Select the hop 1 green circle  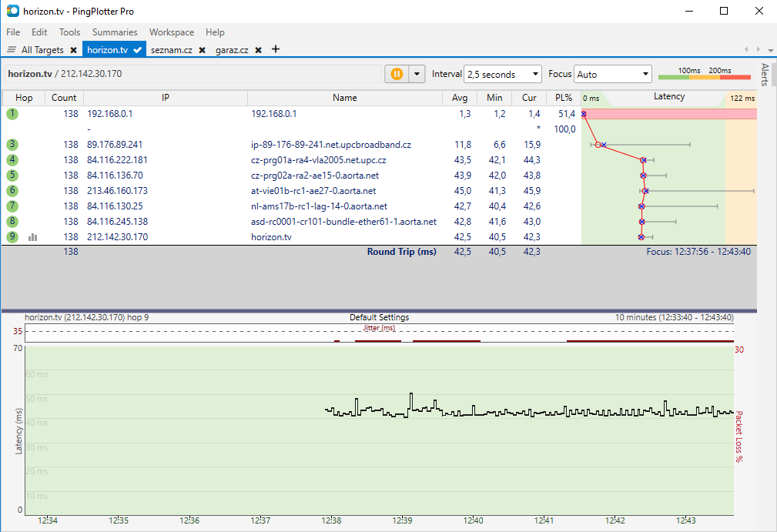click(x=12, y=114)
